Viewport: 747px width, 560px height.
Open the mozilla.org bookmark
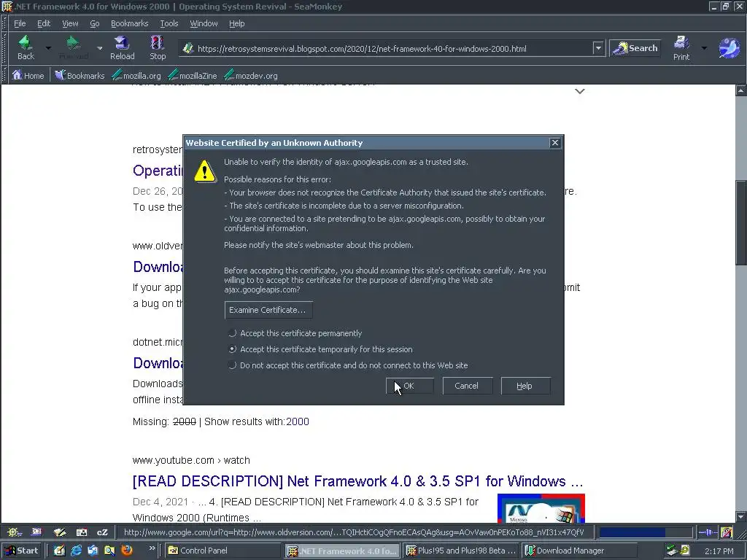point(136,75)
